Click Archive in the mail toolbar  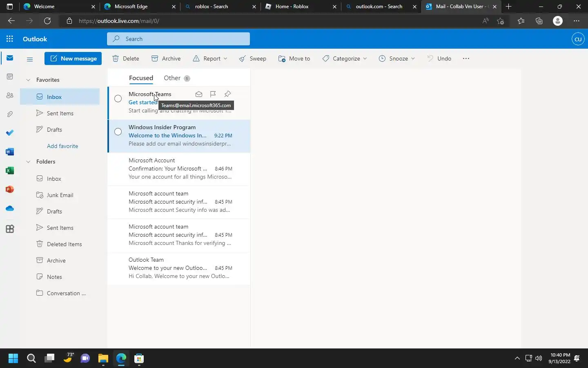[166, 58]
